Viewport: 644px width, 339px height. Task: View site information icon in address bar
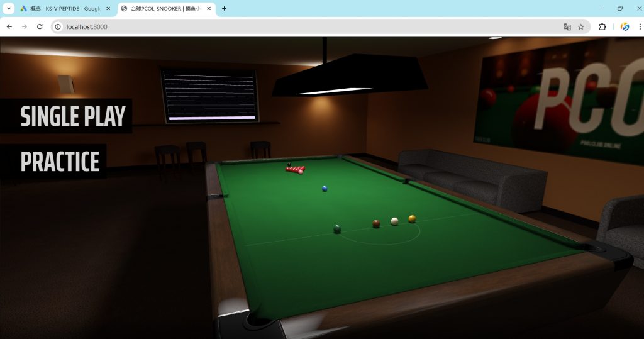click(58, 26)
